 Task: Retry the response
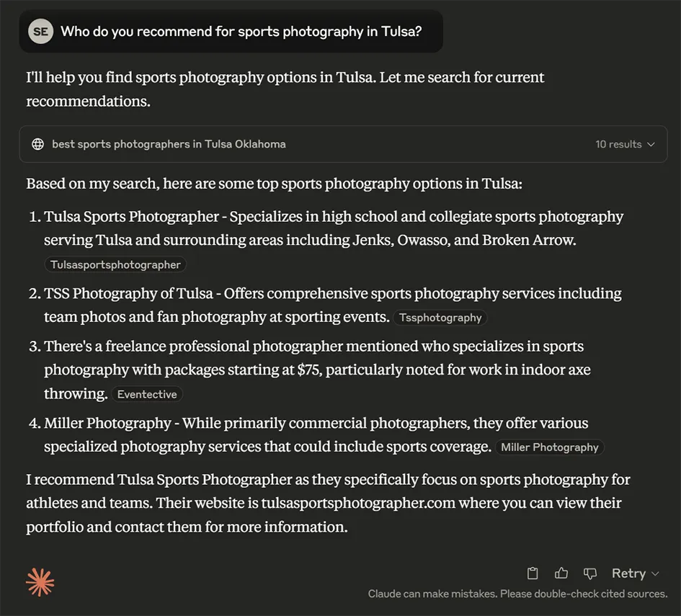pos(628,573)
